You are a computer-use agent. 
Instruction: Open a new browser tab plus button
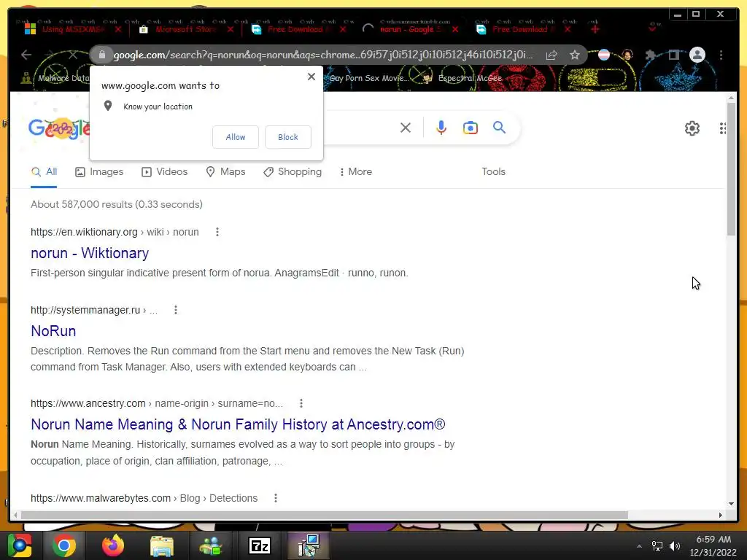coord(595,29)
